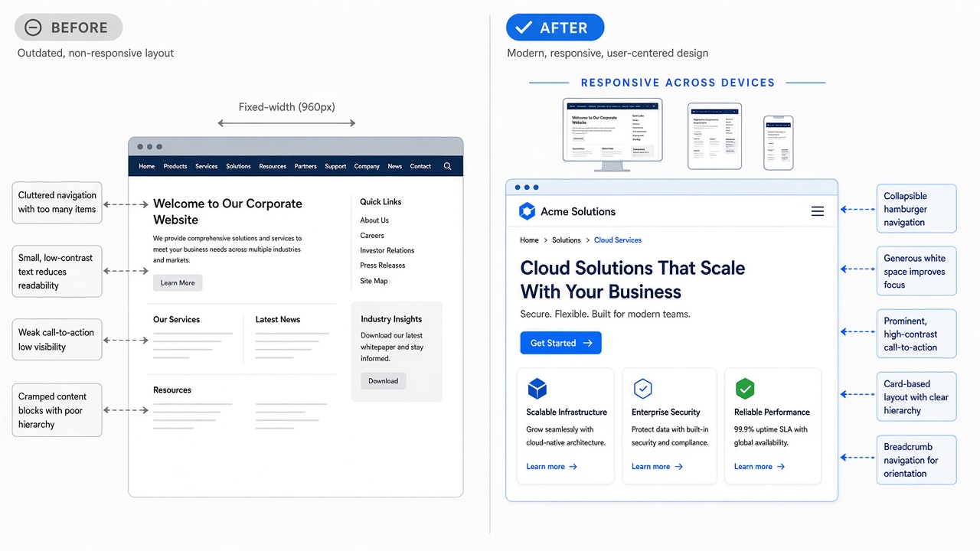Open Services in the dark navigation bar
Viewport: 980px width, 551px height.
207,166
